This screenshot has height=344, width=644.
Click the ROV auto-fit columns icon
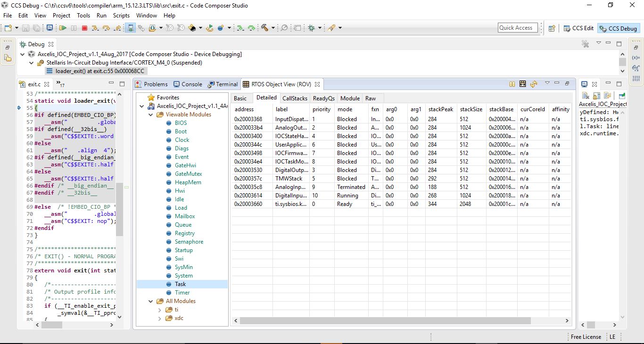(x=522, y=84)
